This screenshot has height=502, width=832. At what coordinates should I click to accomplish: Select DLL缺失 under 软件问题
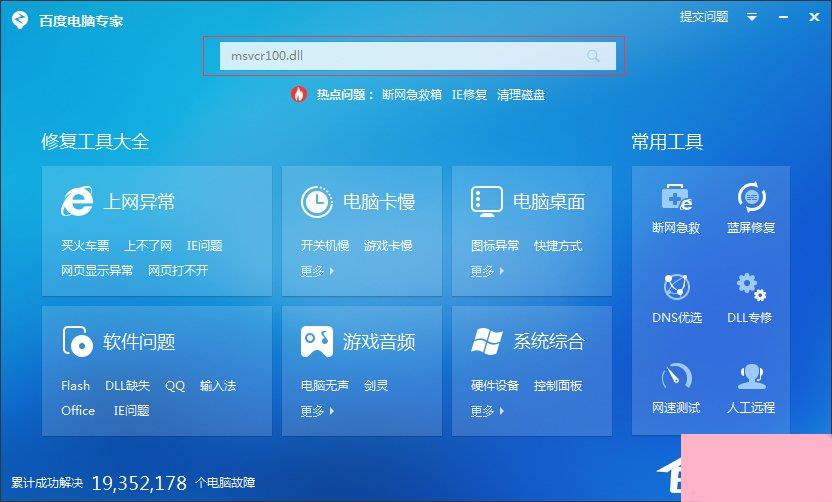pos(127,385)
